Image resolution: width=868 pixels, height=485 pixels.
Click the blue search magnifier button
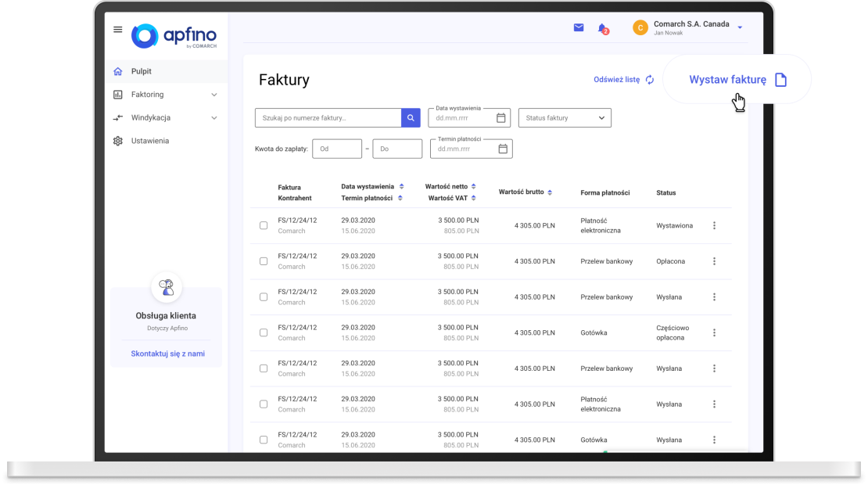pyautogui.click(x=411, y=118)
